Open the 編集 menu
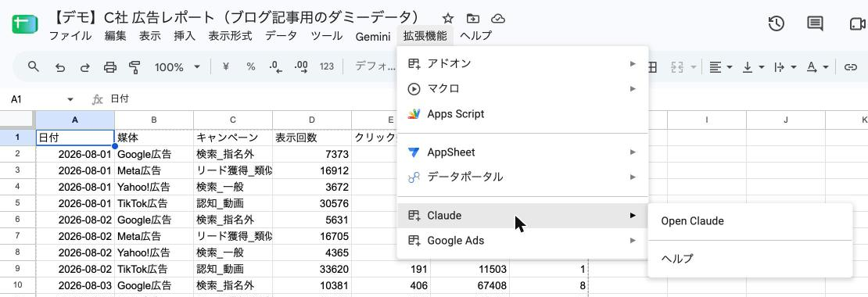The width and height of the screenshot is (868, 297). (116, 37)
